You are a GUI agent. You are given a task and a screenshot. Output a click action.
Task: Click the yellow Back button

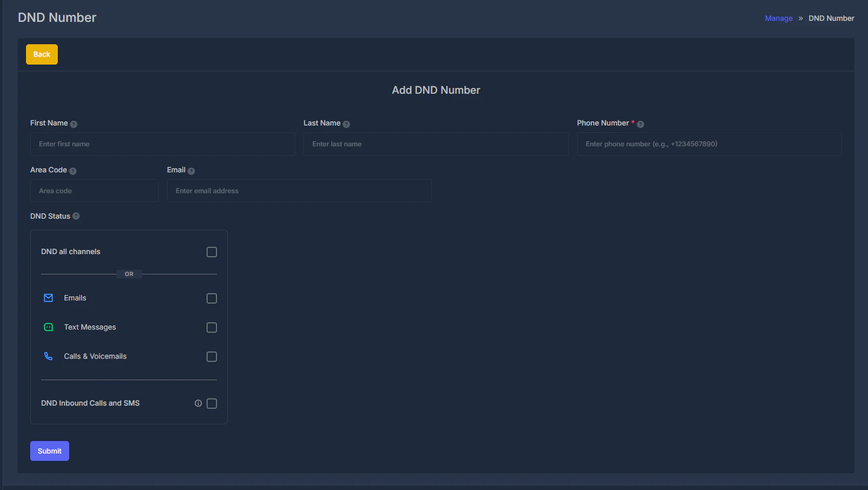tap(42, 54)
